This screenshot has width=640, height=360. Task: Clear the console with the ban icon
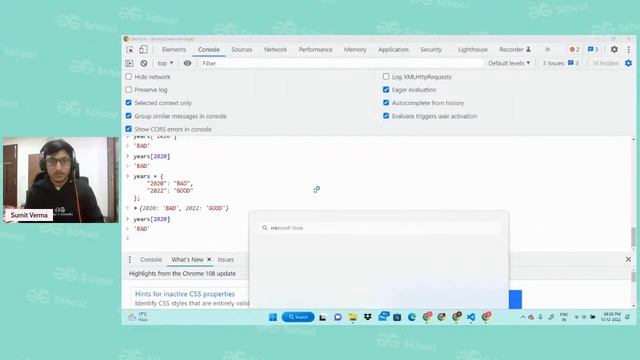[144, 63]
